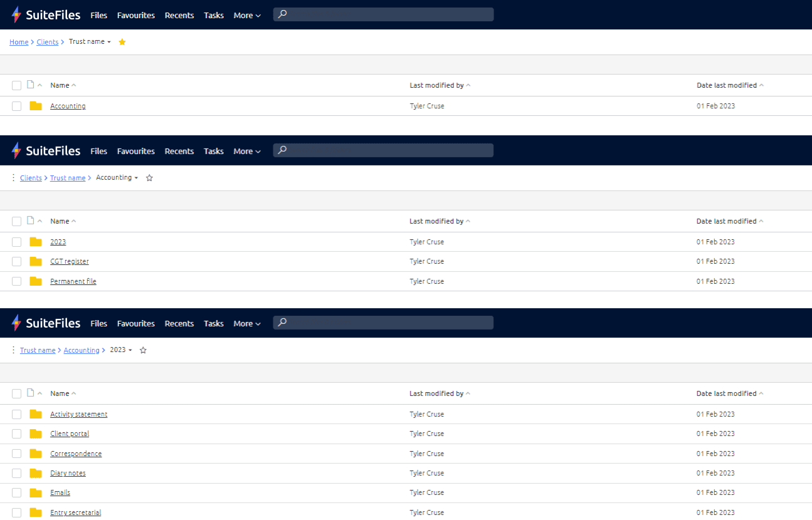Click the outline star next to the 2023 breadcrumb
This screenshot has height=520, width=812.
pos(143,350)
